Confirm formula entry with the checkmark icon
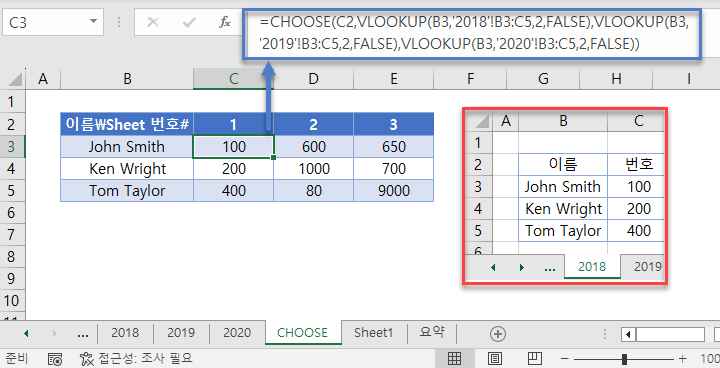The width and height of the screenshot is (720, 368). [x=189, y=22]
